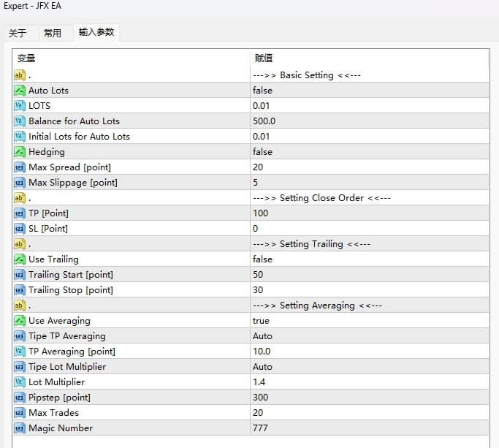
Task: Click the integer icon beside SL [Point]
Action: (x=20, y=229)
